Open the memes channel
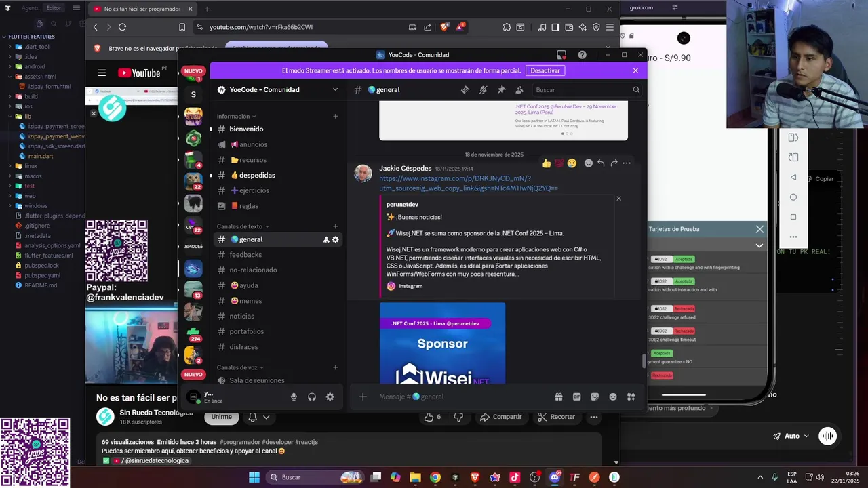 [x=277, y=301]
